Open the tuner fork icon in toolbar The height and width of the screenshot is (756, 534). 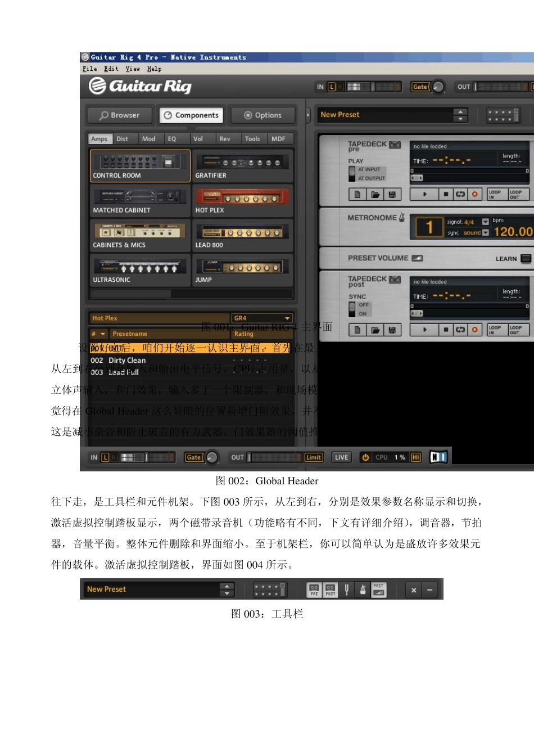point(347,589)
